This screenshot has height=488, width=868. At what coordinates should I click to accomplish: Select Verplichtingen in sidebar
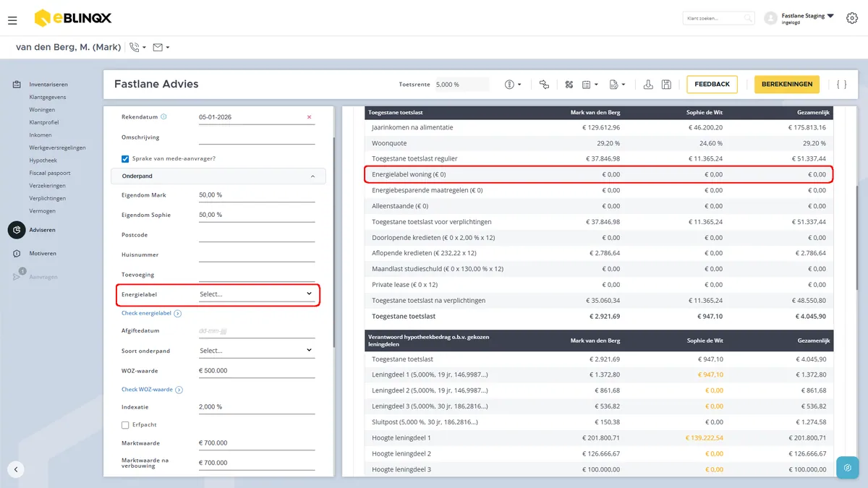[x=48, y=198]
